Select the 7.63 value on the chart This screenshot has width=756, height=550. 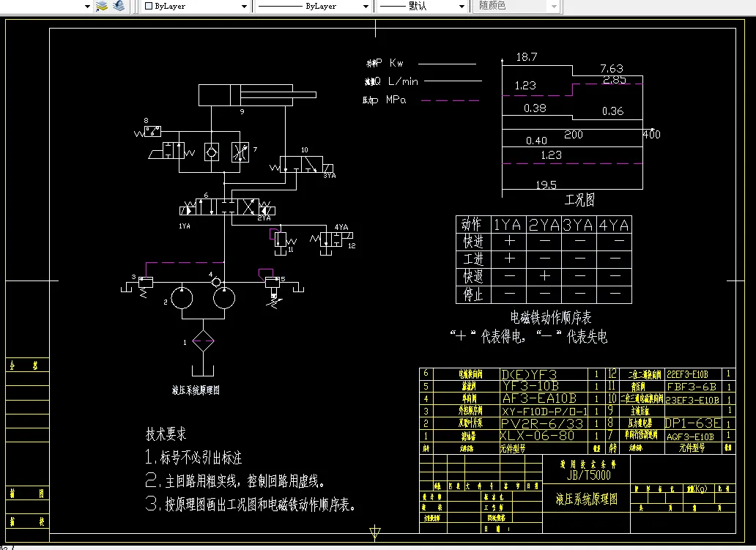click(x=612, y=69)
